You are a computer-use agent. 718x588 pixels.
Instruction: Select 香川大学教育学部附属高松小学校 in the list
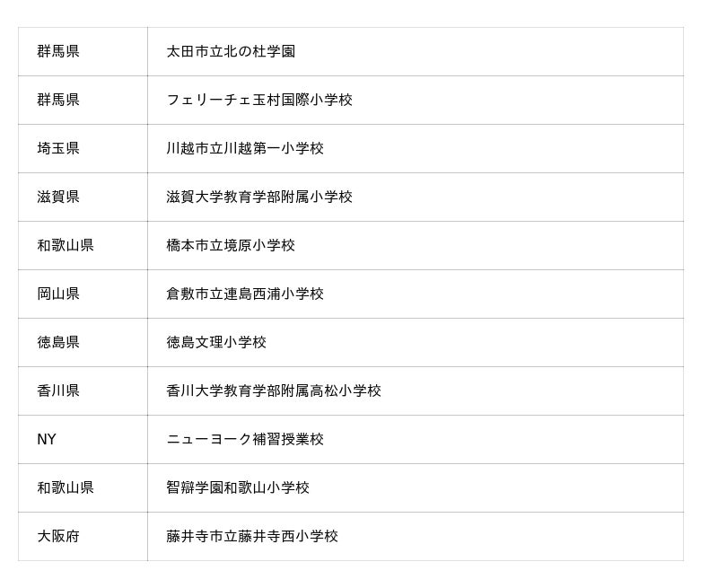pos(274,391)
